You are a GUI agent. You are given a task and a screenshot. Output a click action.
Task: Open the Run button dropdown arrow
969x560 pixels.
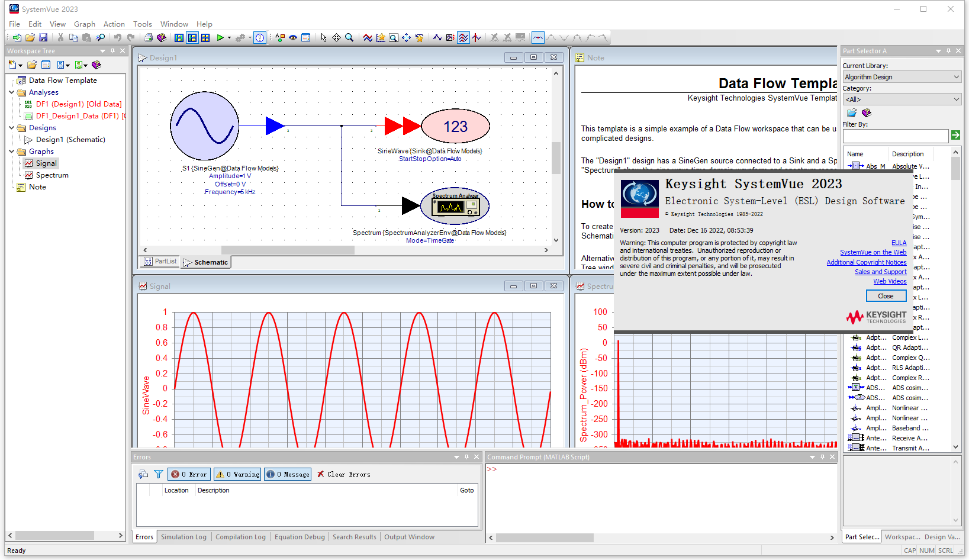[x=229, y=38]
